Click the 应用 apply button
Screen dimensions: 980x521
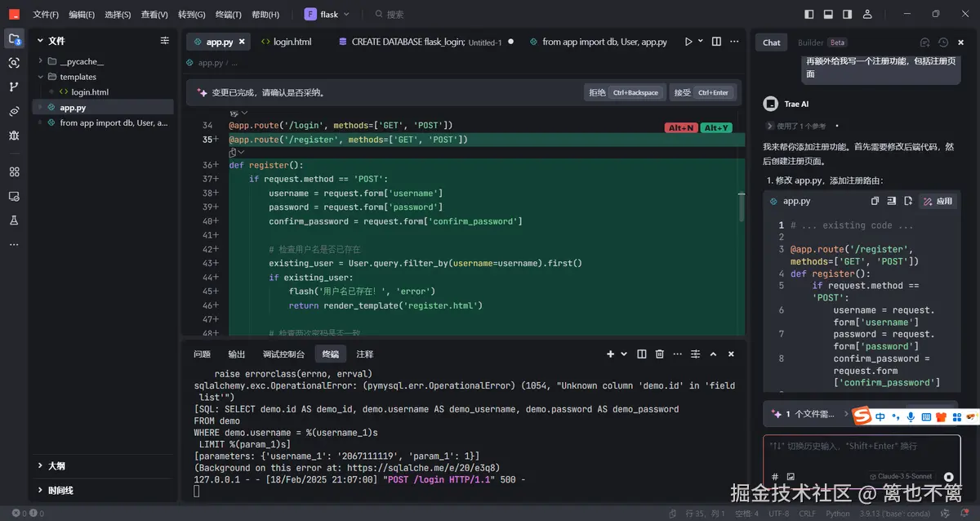pyautogui.click(x=938, y=201)
